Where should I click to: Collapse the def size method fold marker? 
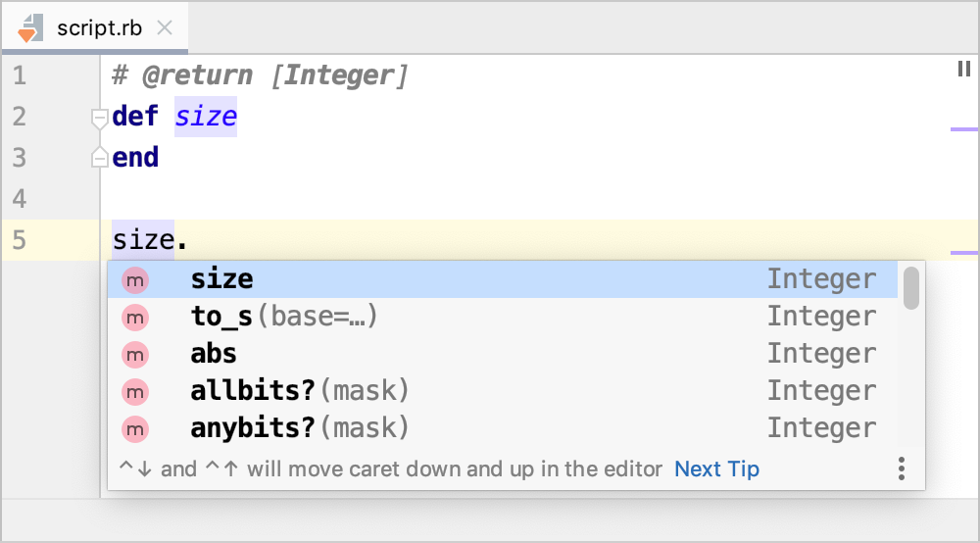(99, 118)
